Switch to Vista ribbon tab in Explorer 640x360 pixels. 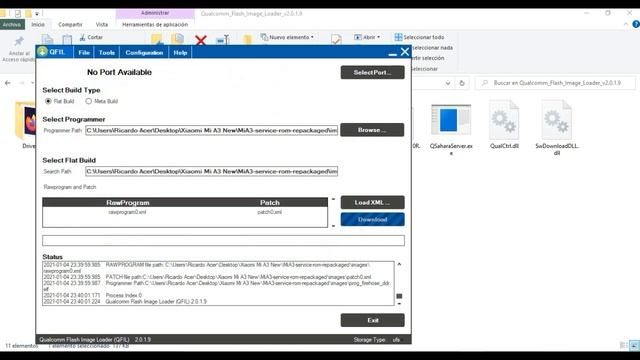click(102, 24)
